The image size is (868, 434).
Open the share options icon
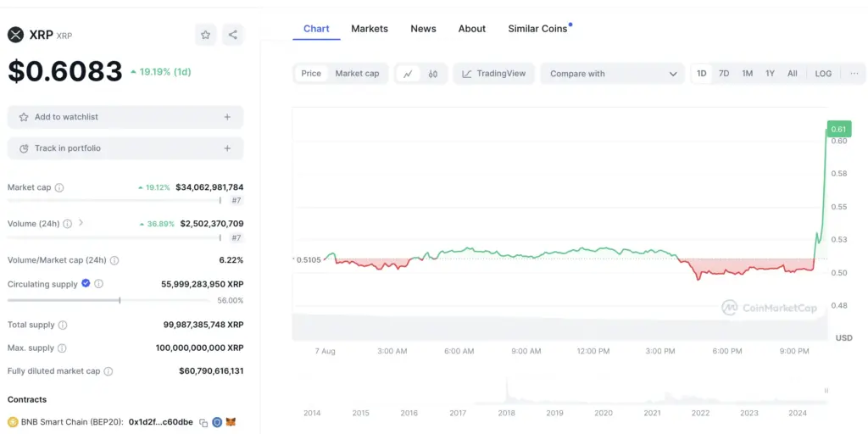pos(233,35)
